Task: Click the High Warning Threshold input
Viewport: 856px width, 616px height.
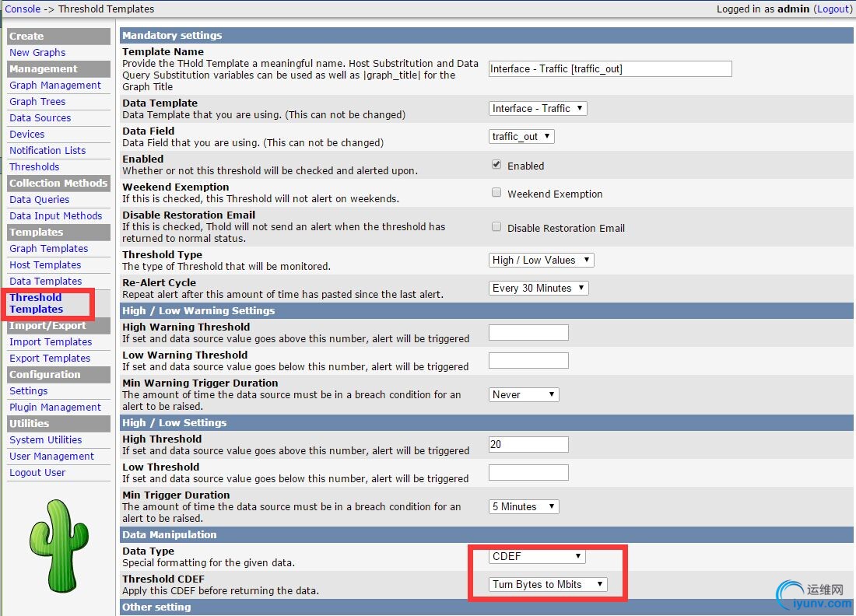Action: click(x=528, y=332)
